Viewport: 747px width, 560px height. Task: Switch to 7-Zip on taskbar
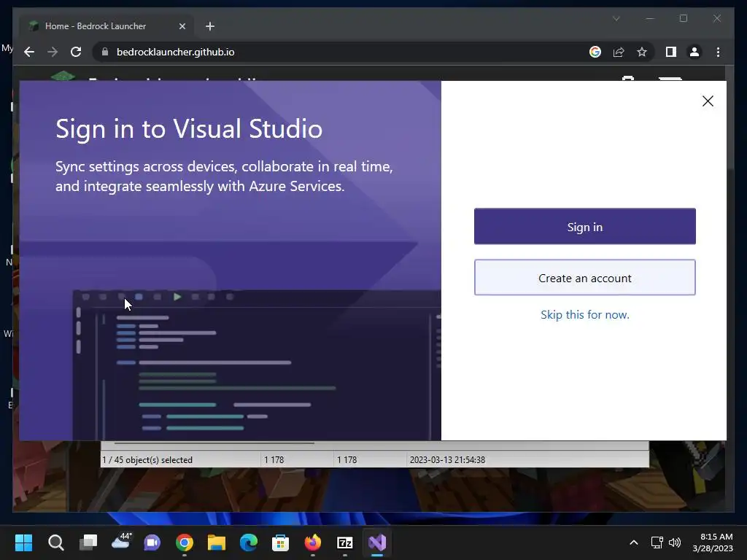[x=345, y=542]
